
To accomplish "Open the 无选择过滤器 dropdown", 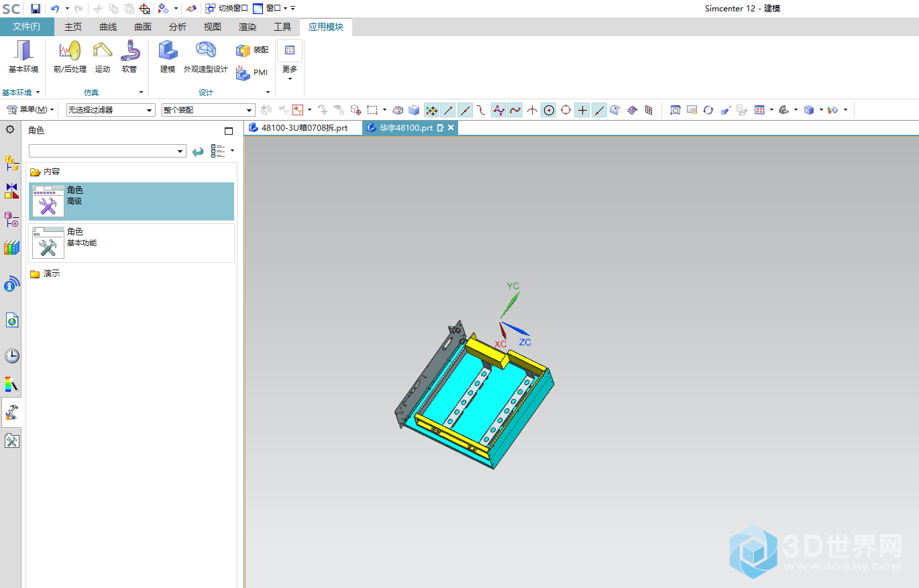I will (x=110, y=110).
